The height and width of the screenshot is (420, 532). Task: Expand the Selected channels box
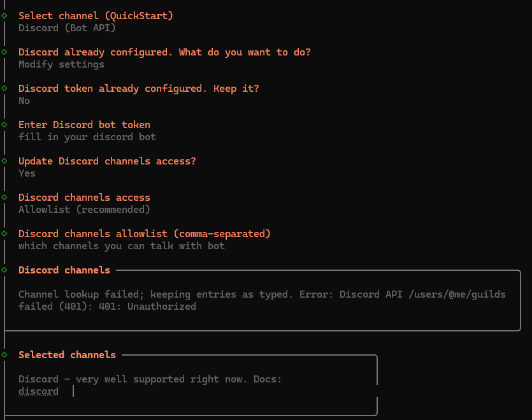(67, 354)
